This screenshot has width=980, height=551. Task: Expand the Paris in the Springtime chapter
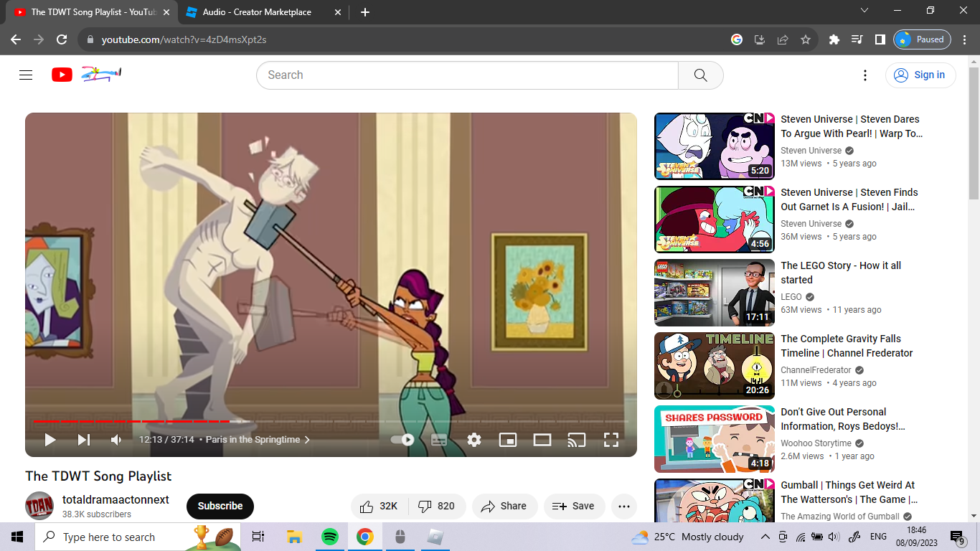coord(258,440)
